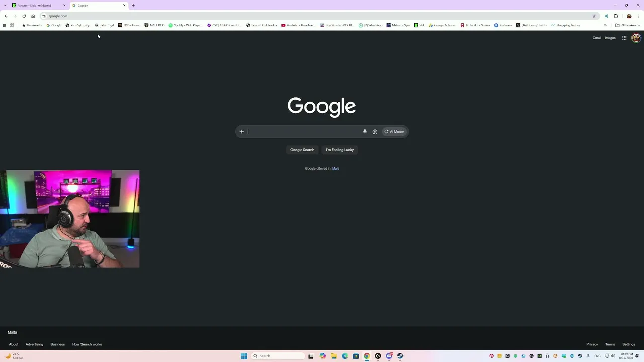The height and width of the screenshot is (362, 644).
Task: Open the Restream bookmark
Action: click(x=503, y=25)
